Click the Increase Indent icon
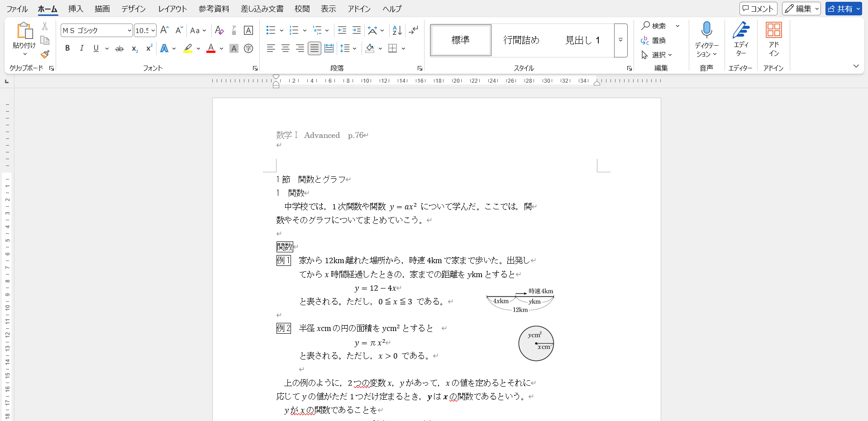The width and height of the screenshot is (868, 421). click(357, 30)
